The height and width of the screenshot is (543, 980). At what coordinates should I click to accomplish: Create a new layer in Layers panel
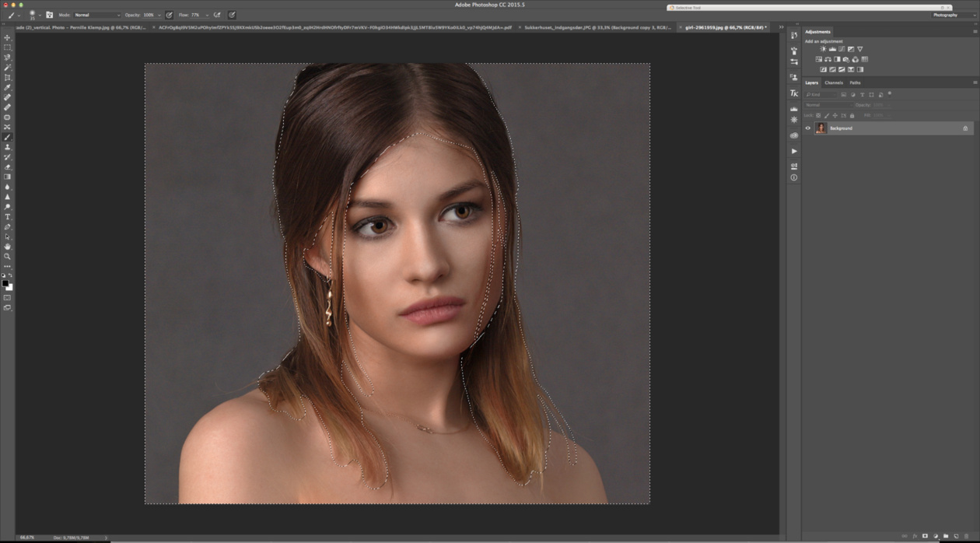[x=955, y=536]
